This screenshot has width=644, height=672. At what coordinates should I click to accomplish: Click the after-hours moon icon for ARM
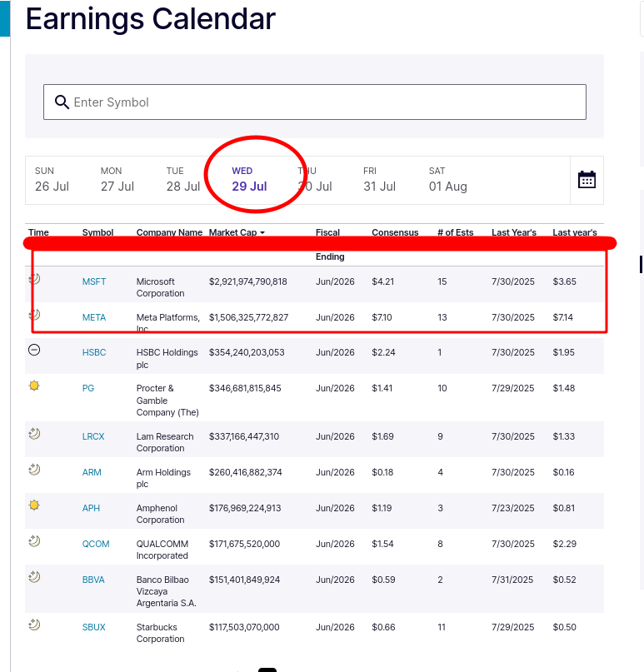(x=34, y=470)
